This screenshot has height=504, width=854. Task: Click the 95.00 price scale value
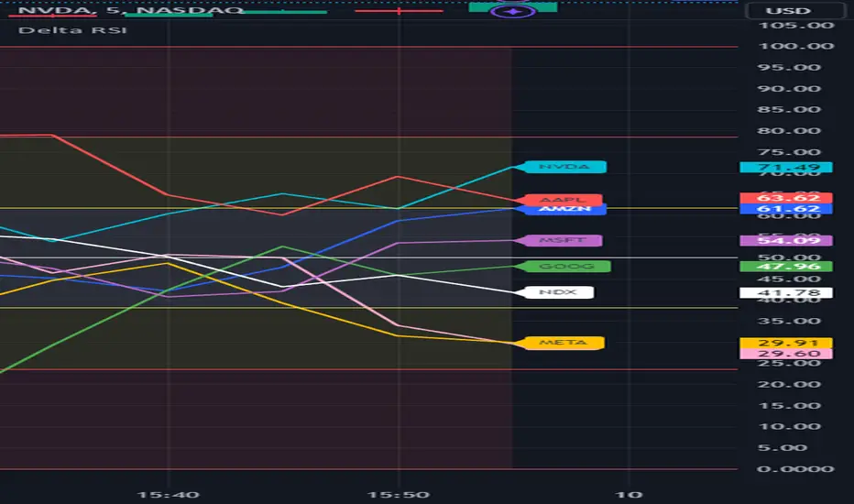[789, 68]
